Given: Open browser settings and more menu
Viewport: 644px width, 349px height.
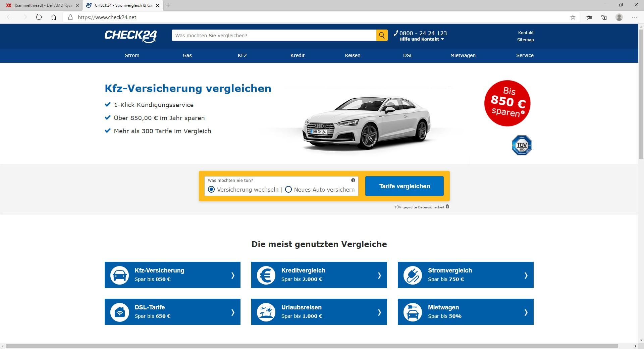Looking at the screenshot, I should pos(634,17).
